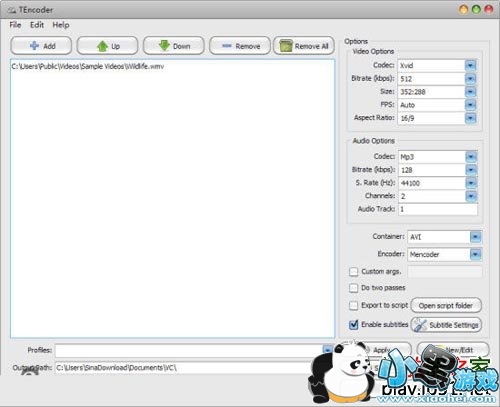Open the Container dropdown showing AVI
Image resolution: width=500 pixels, height=407 pixels.
[475, 237]
